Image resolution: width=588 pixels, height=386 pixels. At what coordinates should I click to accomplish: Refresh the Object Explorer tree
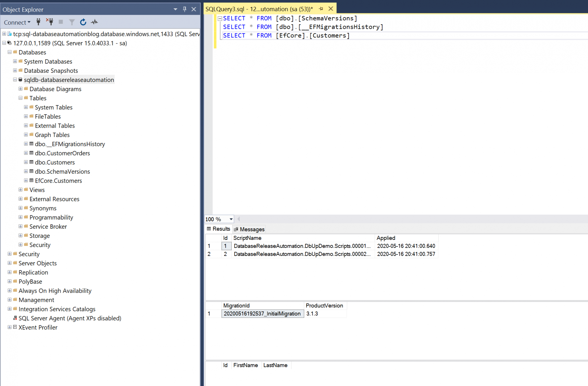(83, 22)
